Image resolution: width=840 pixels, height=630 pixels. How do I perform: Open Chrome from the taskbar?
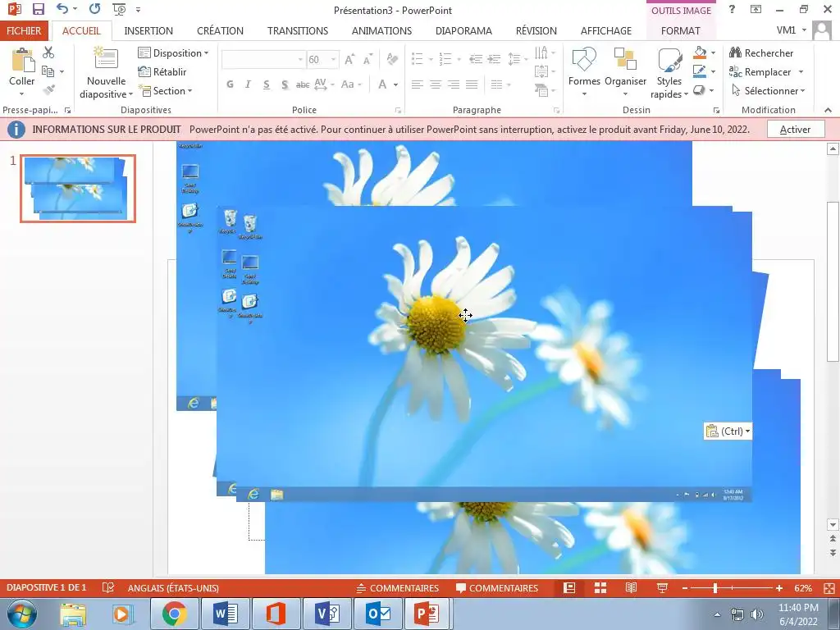(x=175, y=614)
